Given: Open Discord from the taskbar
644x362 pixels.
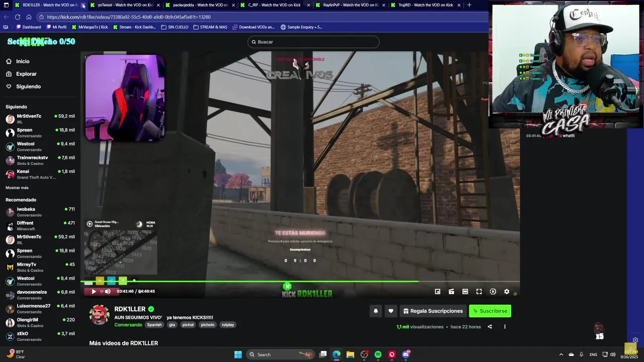Looking at the screenshot, I should coord(406,354).
